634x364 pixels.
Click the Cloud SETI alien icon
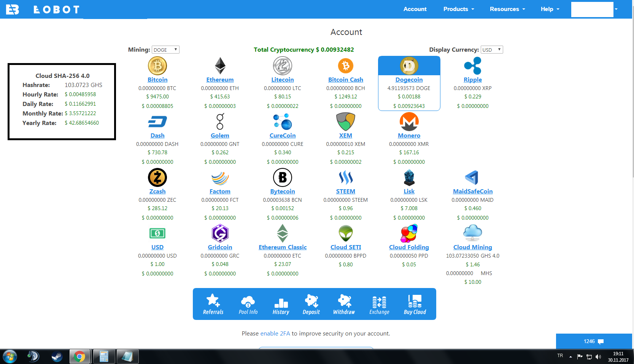[346, 233]
